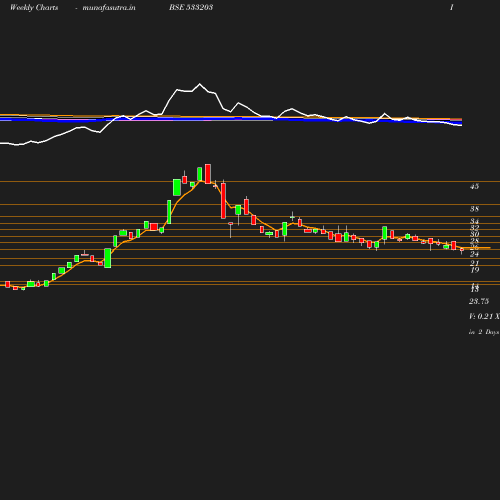The width and height of the screenshot is (500, 500).
Task: Click the "Weekly Charts" title text
Action: point(34,7)
